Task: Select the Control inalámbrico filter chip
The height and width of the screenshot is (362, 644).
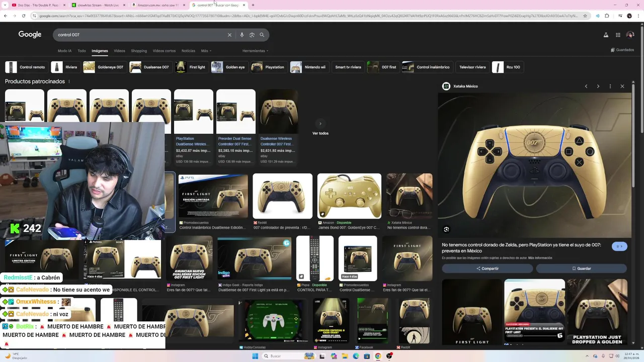Action: point(427,67)
